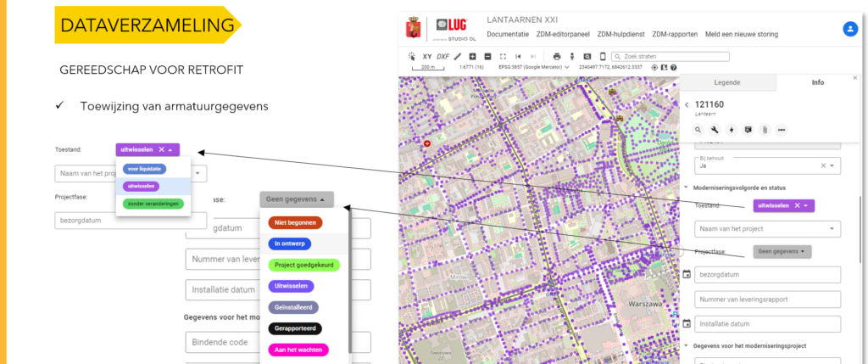
Task: Open the street view person icon
Action: 572,56
